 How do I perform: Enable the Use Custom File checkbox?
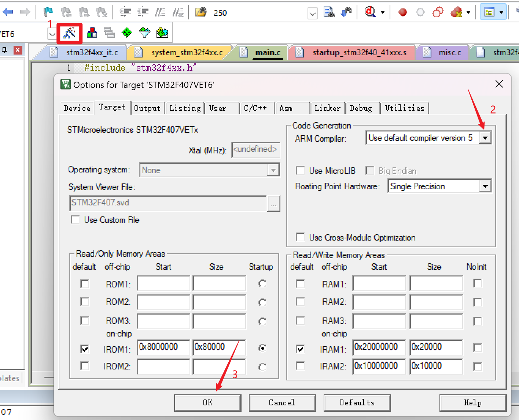(x=76, y=220)
